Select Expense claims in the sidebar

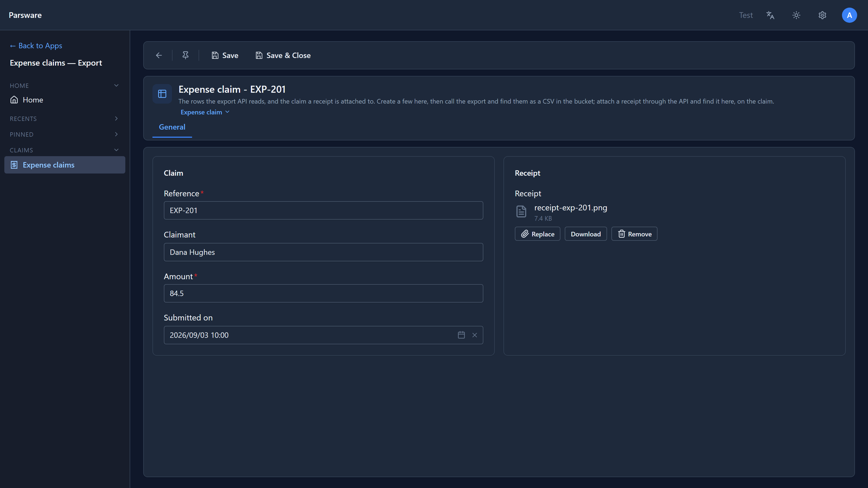pyautogui.click(x=65, y=165)
